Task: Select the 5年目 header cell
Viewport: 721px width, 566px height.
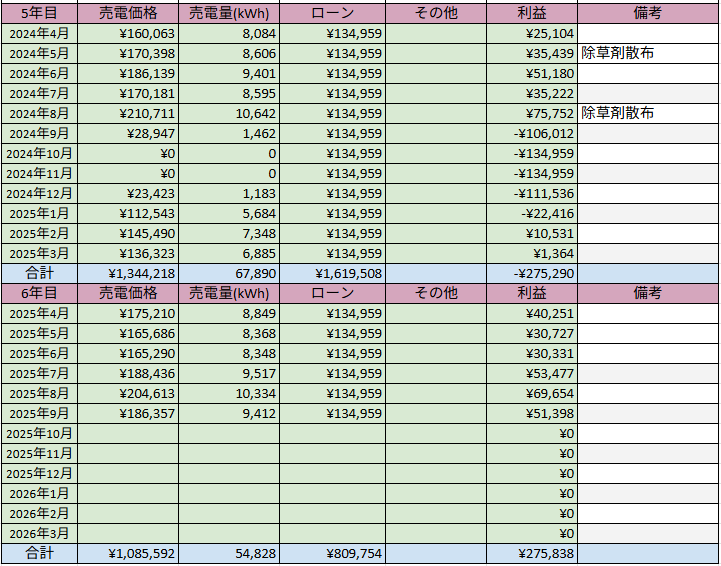Action: tap(40, 13)
